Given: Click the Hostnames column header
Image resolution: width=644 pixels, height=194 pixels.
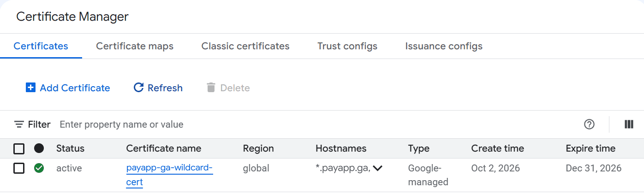Looking at the screenshot, I should (x=341, y=148).
